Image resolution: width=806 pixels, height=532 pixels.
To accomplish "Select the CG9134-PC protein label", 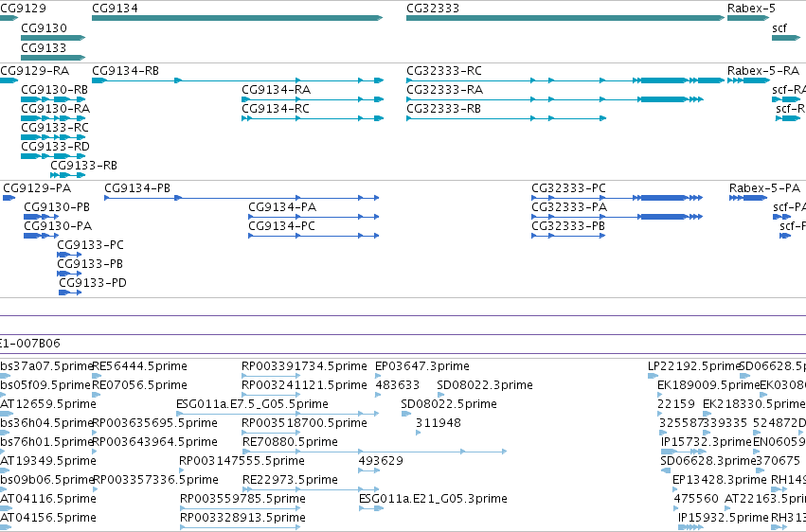I will coord(281,226).
